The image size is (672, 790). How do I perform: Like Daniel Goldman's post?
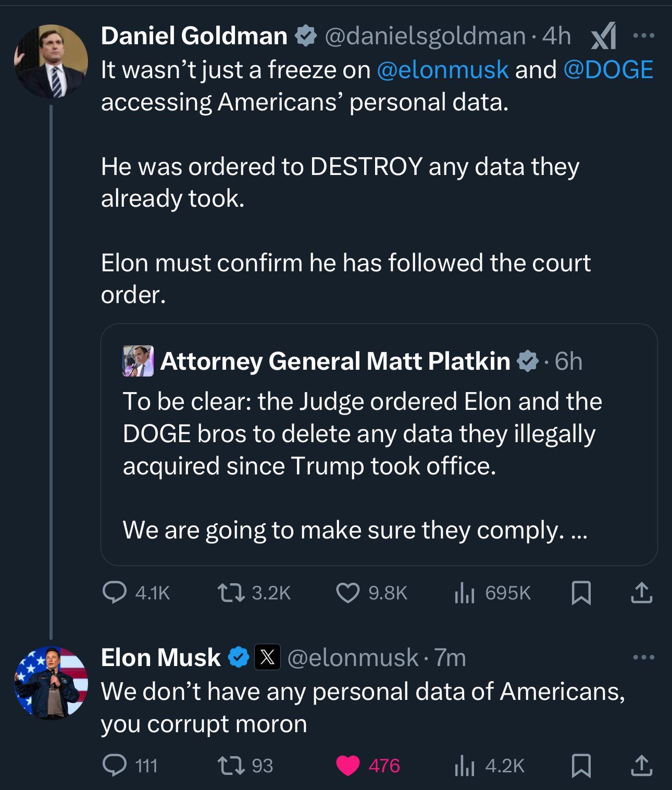coord(348,593)
